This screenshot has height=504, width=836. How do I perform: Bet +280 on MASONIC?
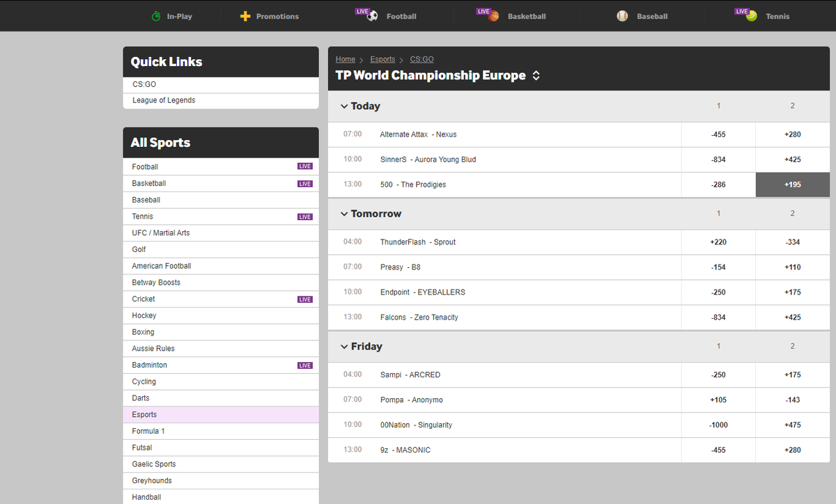pyautogui.click(x=792, y=450)
